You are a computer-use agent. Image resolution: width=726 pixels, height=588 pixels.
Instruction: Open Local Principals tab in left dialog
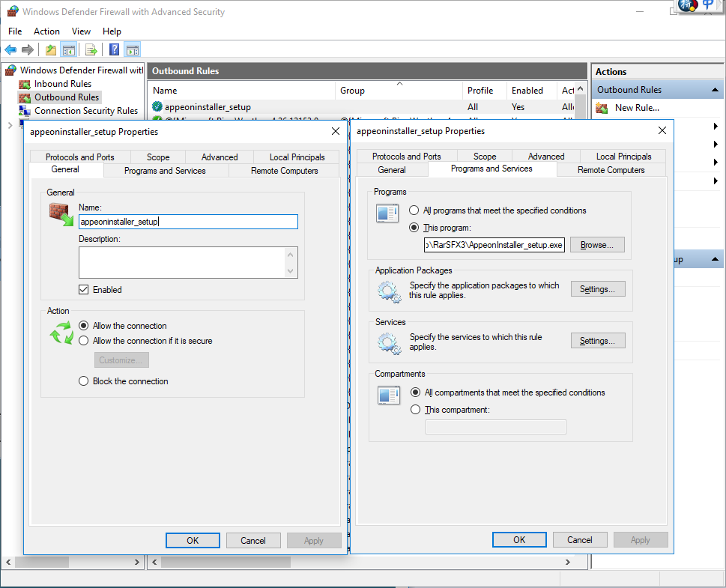(x=297, y=157)
